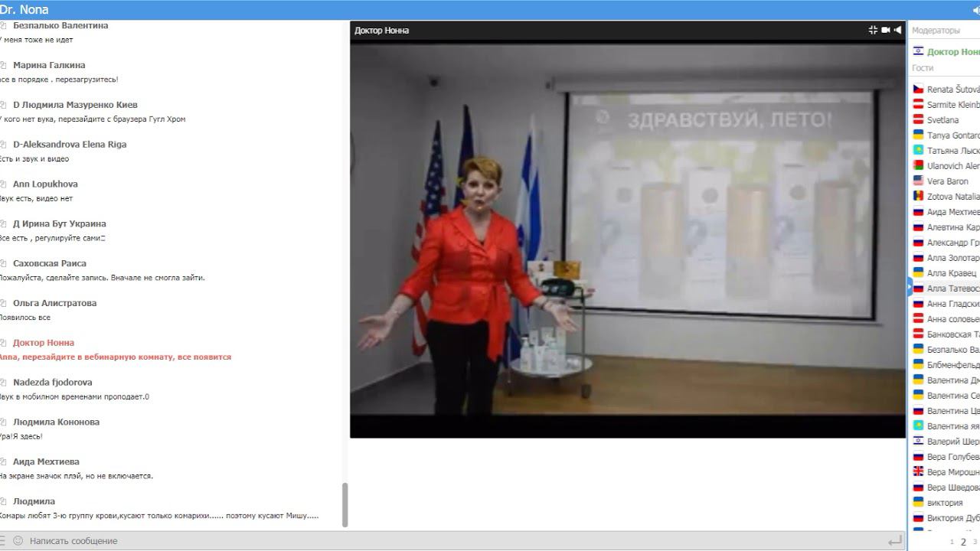Mute the video panel speaker icon
This screenshot has width=980, height=551.
tap(898, 30)
